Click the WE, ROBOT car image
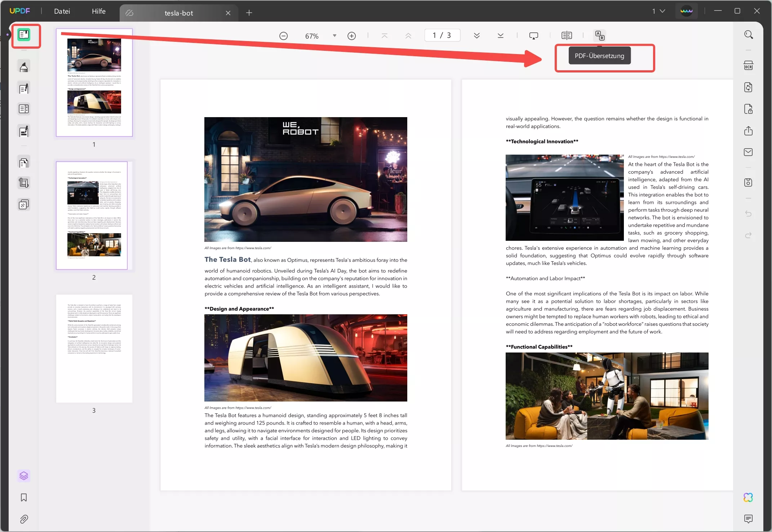Image resolution: width=772 pixels, height=532 pixels. pos(306,179)
